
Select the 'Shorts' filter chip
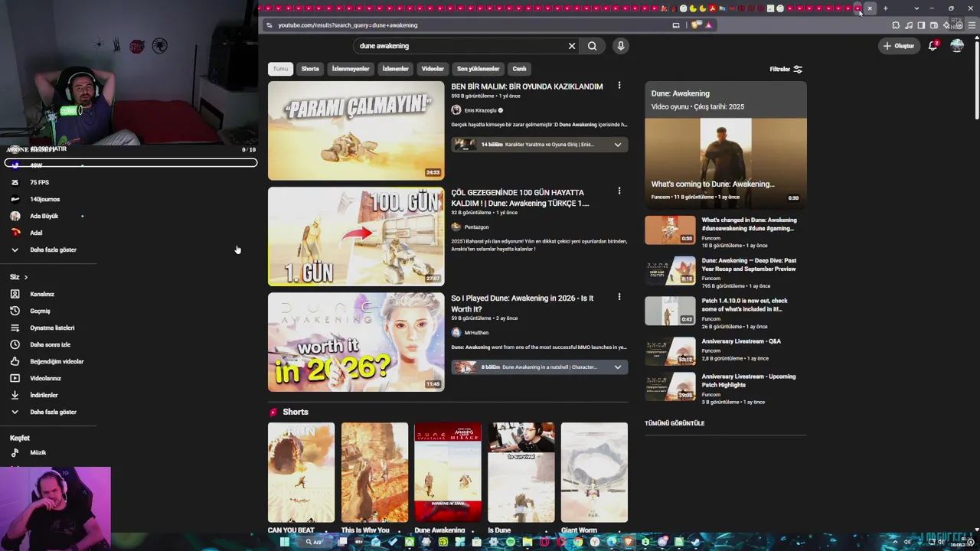310,69
